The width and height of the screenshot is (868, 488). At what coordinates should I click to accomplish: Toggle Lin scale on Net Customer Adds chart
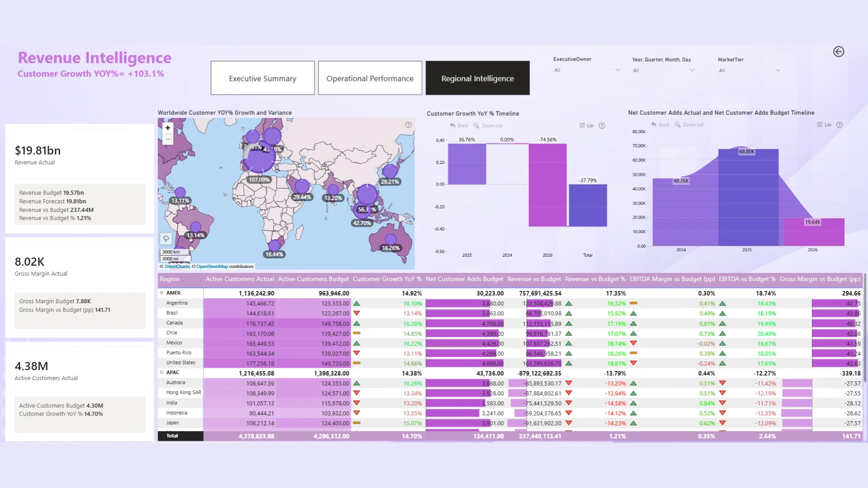(824, 125)
